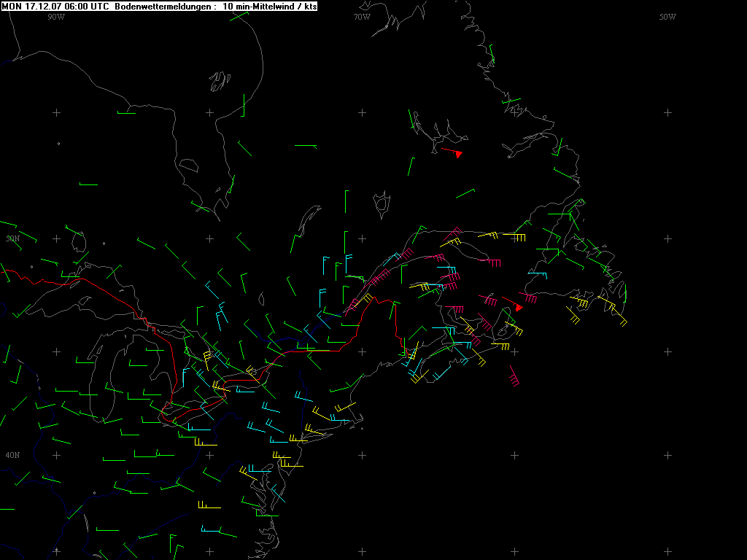Select the 50N latitude label
747x560 pixels.
[12, 238]
